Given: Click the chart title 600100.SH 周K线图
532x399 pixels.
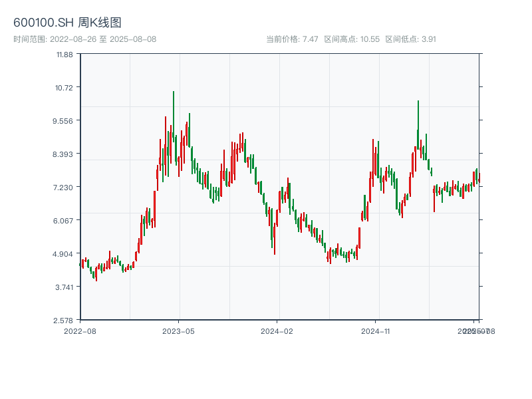Looking at the screenshot, I should point(67,23).
